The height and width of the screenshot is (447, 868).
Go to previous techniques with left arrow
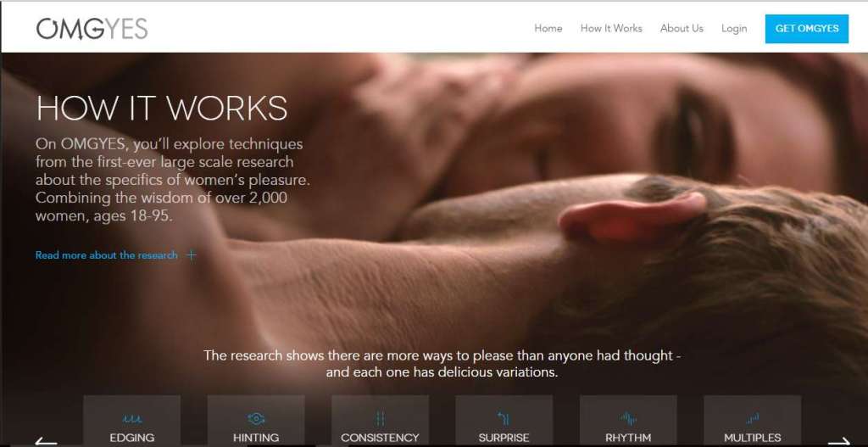[46, 442]
